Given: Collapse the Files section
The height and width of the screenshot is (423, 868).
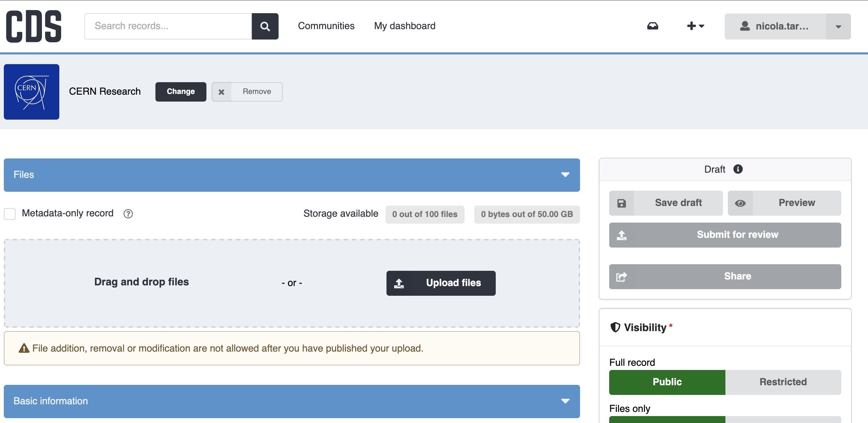Looking at the screenshot, I should (x=565, y=175).
